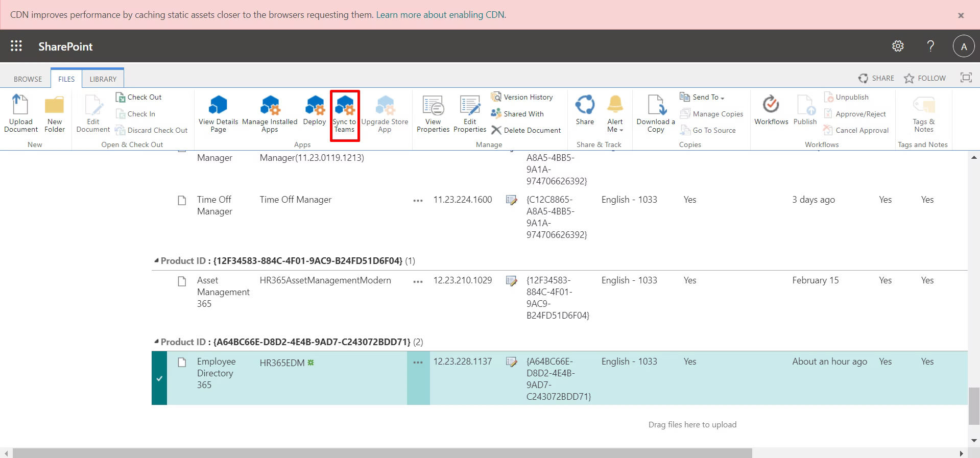Click the vertical scrollbar thumb
The width and height of the screenshot is (980, 458).
click(x=974, y=406)
